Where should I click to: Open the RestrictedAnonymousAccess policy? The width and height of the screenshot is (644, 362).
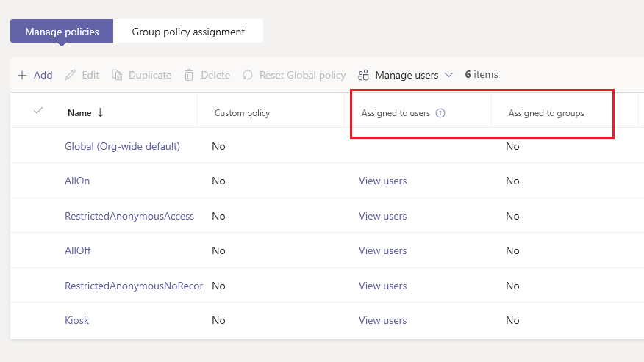[129, 216]
